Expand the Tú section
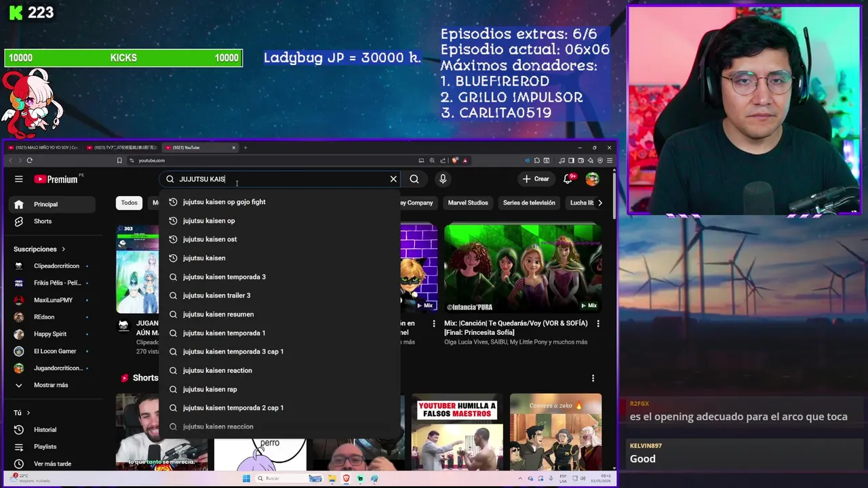 [x=22, y=413]
